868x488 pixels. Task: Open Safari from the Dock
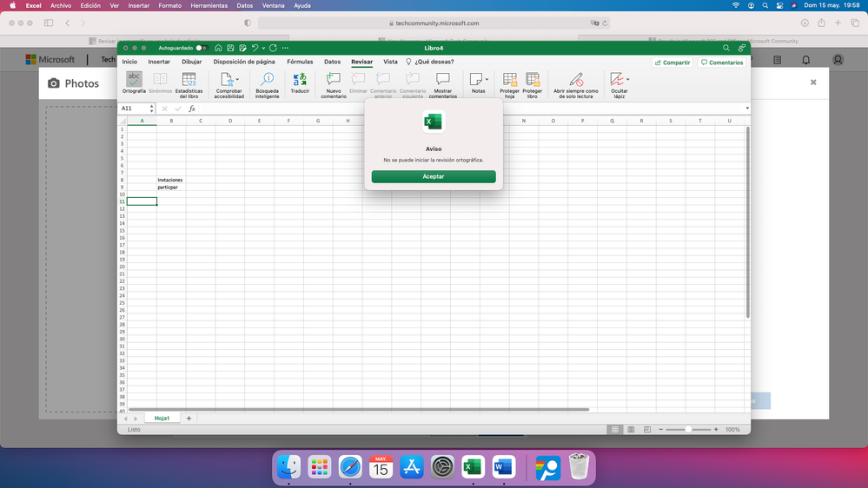(350, 467)
